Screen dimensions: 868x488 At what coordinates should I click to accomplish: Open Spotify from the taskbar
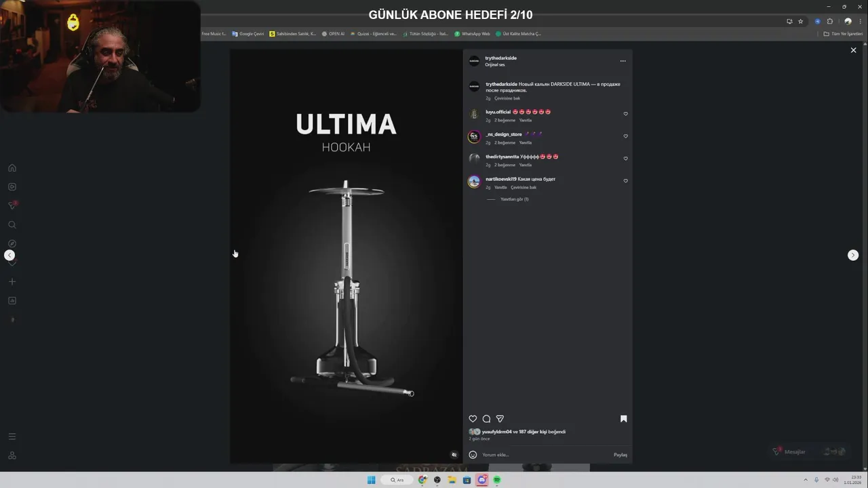click(x=496, y=480)
